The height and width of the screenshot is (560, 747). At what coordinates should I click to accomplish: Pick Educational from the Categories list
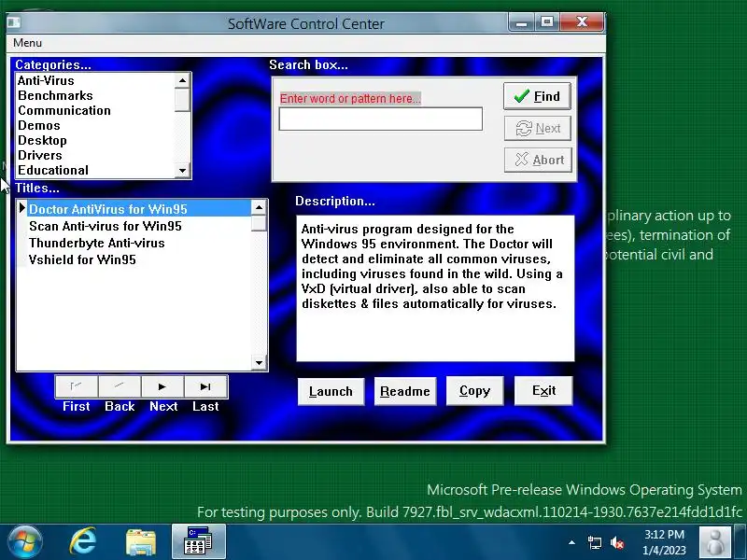point(95,170)
